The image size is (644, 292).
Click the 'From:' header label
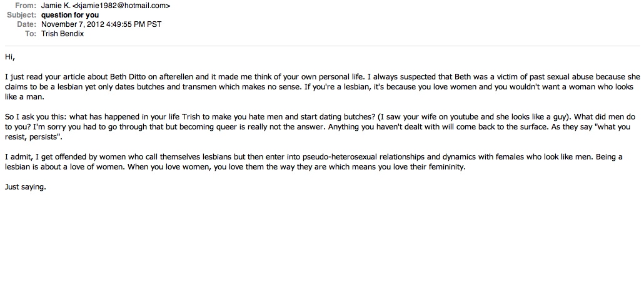26,6
